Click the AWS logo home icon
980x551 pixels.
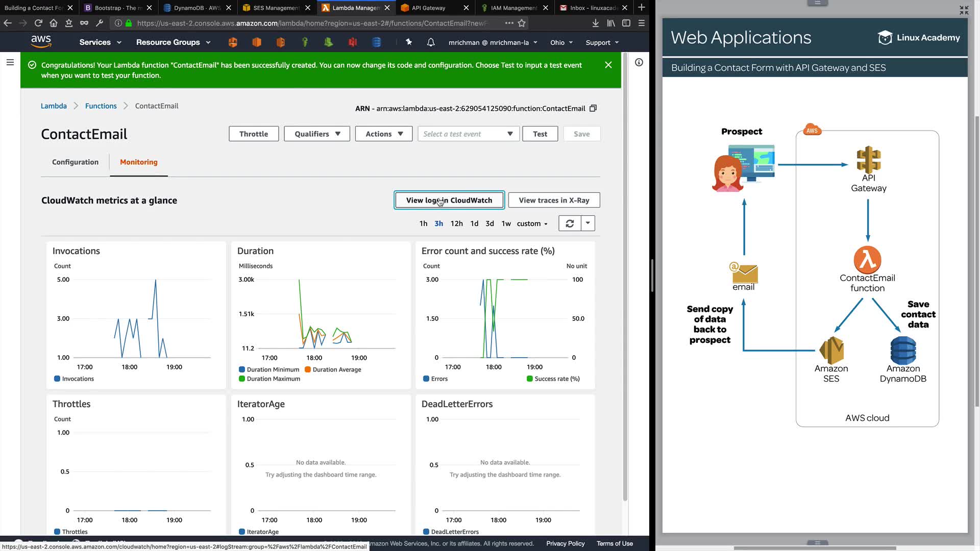click(x=41, y=41)
